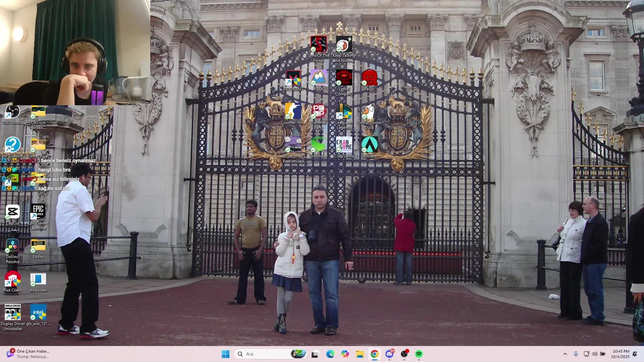Open the 'Öne Çıkan Habe...' news widget
Screen dimensions: 644x362
click(x=28, y=354)
